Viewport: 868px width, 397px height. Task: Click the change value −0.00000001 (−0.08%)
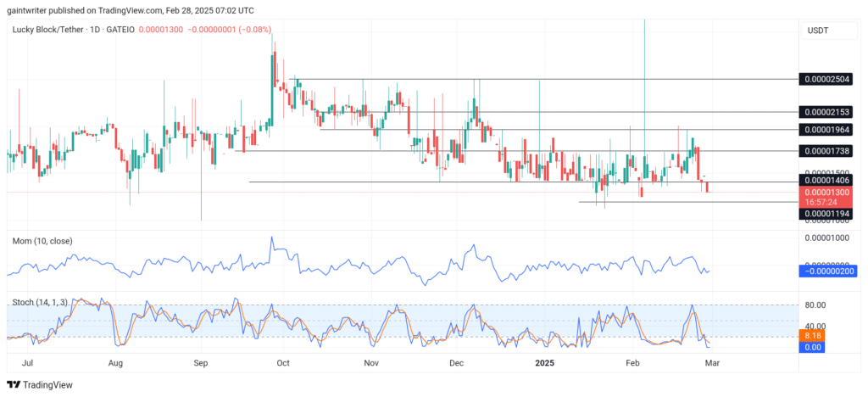click(x=229, y=30)
